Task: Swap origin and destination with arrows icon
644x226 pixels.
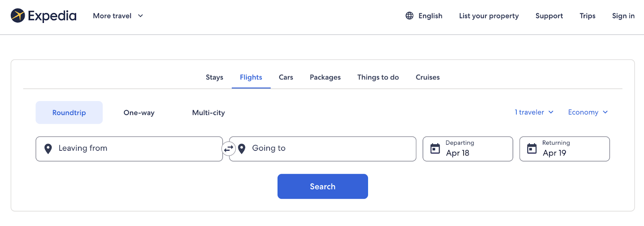Action: 229,149
